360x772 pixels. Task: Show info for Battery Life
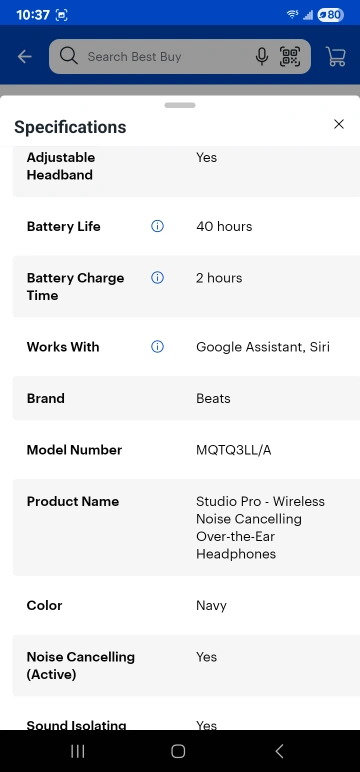pyautogui.click(x=157, y=226)
